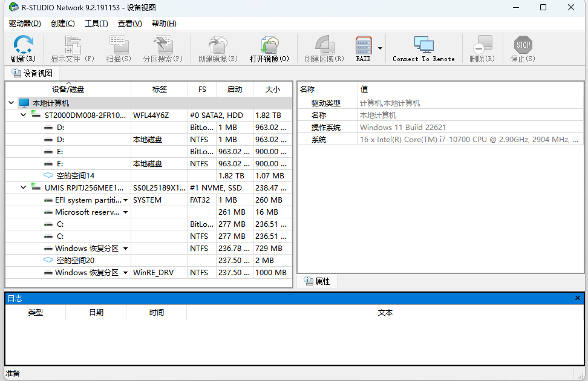Viewport: 588px width, 381px height.
Task: Click the 时间 log column header
Action: pyautogui.click(x=156, y=313)
